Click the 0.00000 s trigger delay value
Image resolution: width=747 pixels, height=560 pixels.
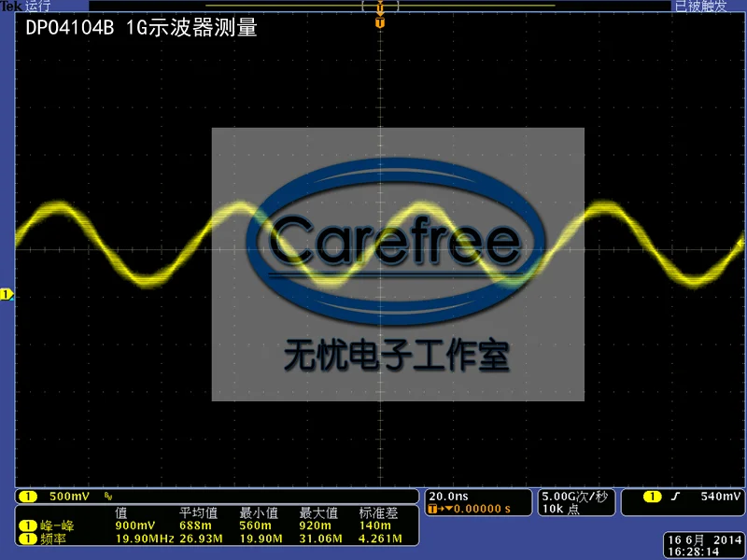pos(482,509)
